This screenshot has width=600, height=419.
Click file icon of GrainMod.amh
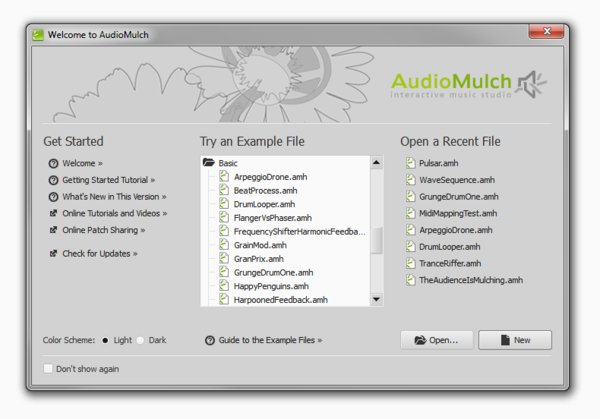tap(224, 245)
